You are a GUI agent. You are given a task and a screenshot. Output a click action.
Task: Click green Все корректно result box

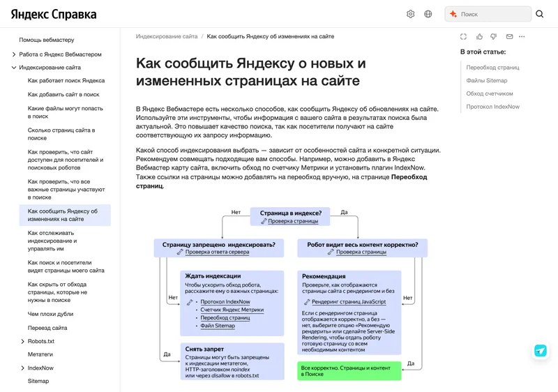point(349,371)
